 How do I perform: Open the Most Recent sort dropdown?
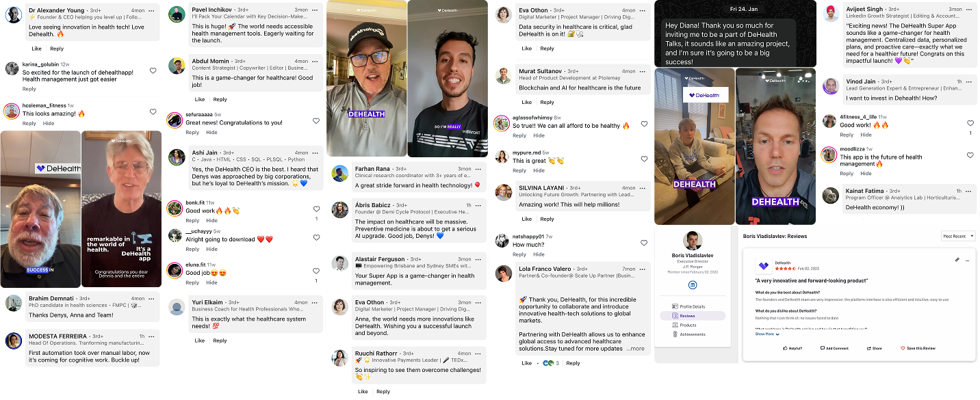click(x=958, y=236)
